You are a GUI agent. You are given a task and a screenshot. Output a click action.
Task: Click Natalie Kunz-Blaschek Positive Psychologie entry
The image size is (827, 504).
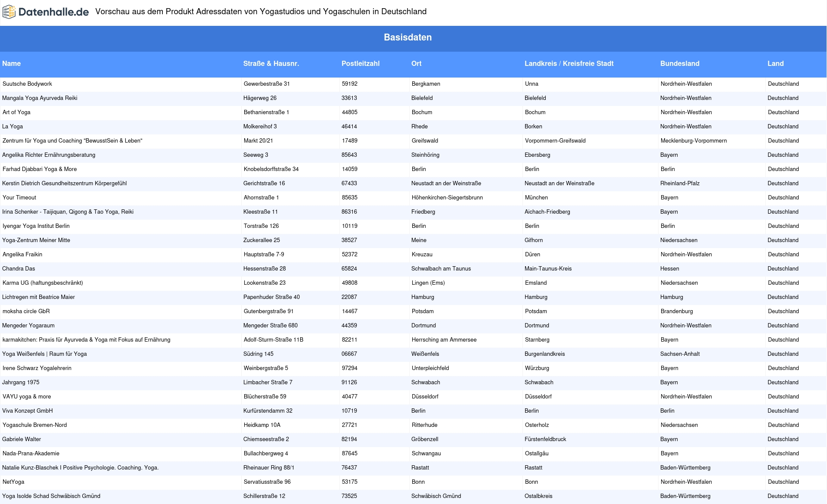pos(81,467)
